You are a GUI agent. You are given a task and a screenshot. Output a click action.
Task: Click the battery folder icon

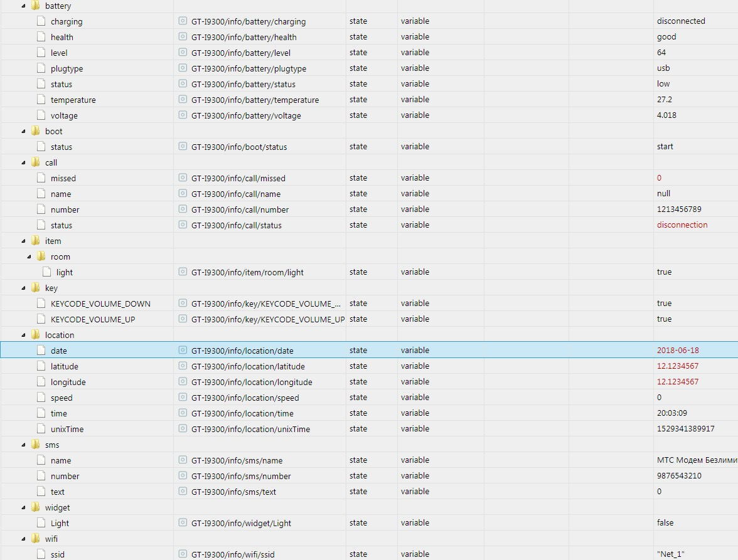click(36, 5)
